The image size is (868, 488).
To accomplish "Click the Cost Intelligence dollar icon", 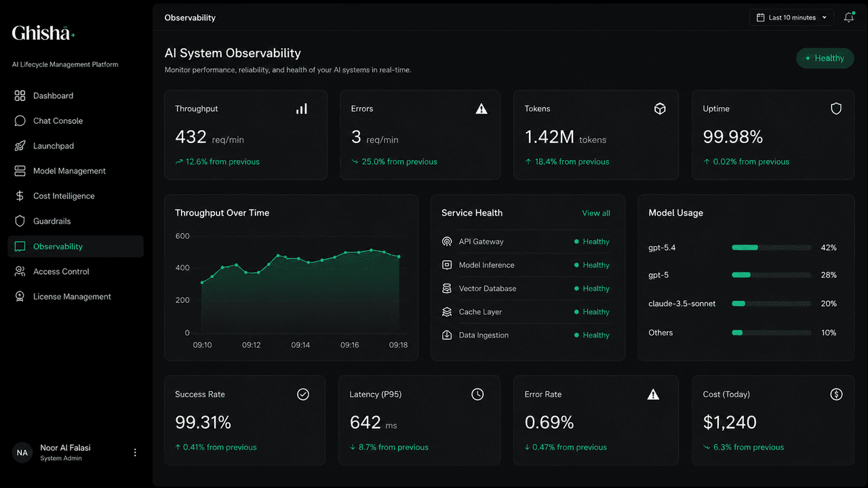I will pyautogui.click(x=20, y=196).
